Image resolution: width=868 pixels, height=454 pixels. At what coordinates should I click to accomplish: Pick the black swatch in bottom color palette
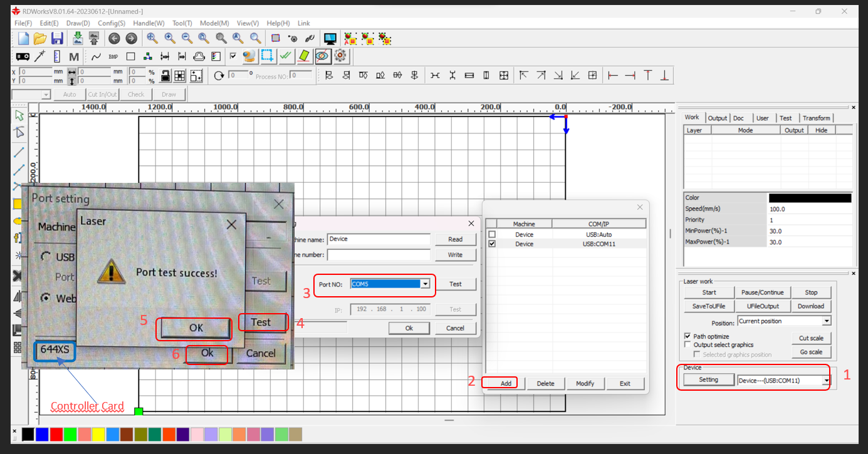[28, 434]
